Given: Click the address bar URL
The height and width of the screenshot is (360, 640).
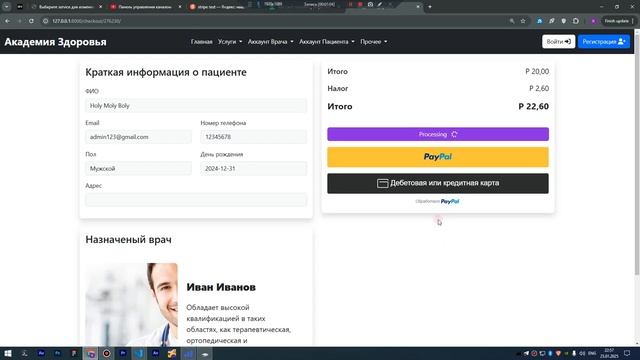Looking at the screenshot, I should pos(87,21).
